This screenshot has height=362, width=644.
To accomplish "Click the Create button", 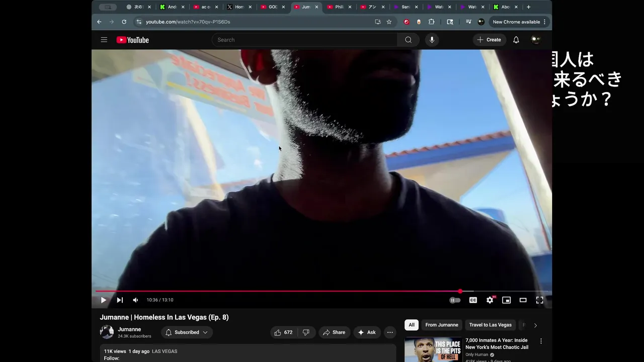I will 489,40.
